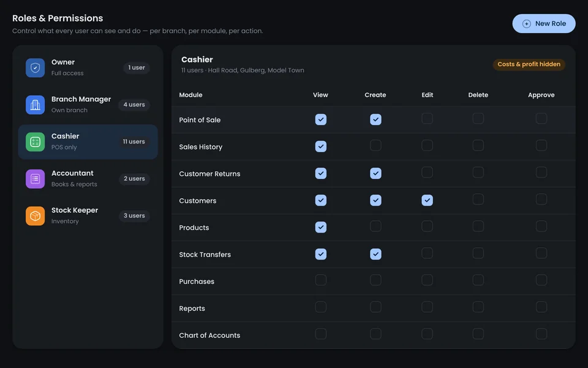This screenshot has width=588, height=368.
Task: Click the Module column header
Action: click(x=190, y=95)
